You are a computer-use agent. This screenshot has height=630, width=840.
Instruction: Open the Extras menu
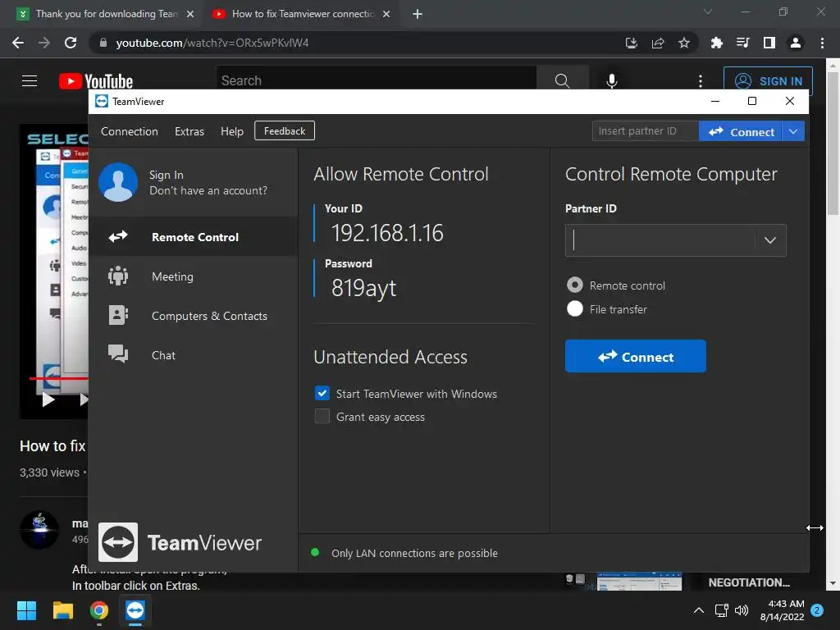[189, 131]
